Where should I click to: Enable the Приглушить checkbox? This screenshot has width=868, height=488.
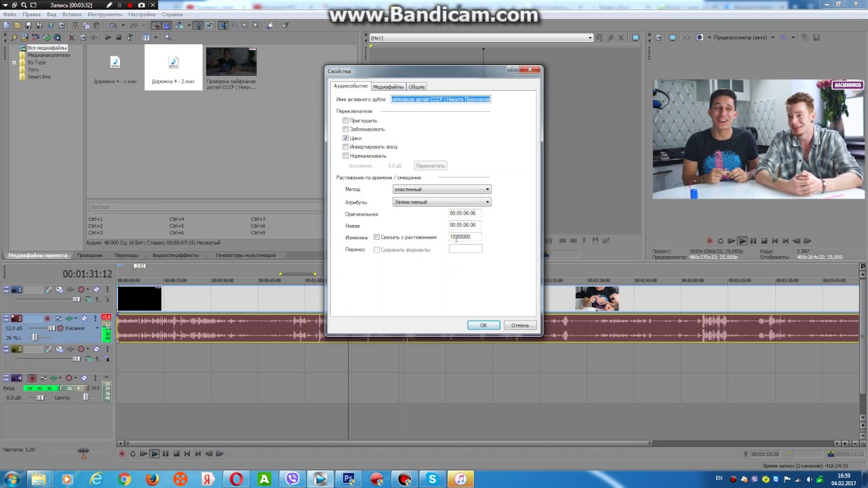tap(346, 121)
